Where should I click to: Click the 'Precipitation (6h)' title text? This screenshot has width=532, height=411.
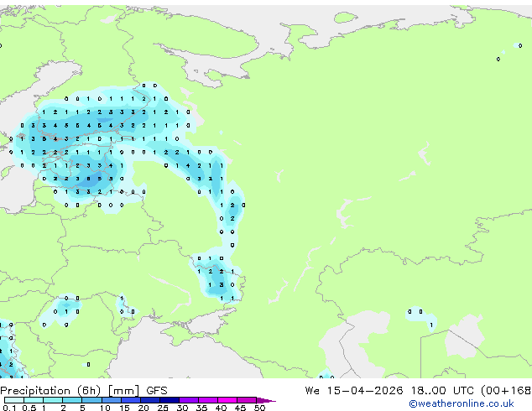[50, 391]
